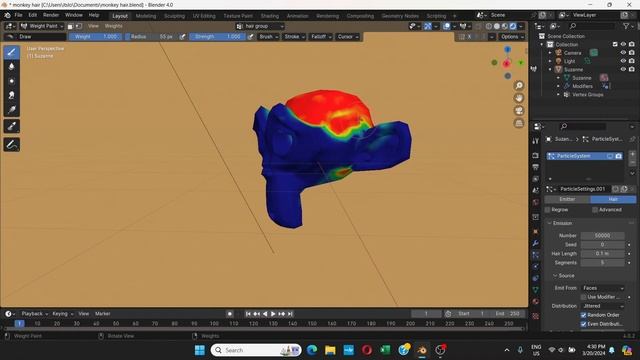Toggle the camera view icon in viewport
640x360 pixels.
519,111
